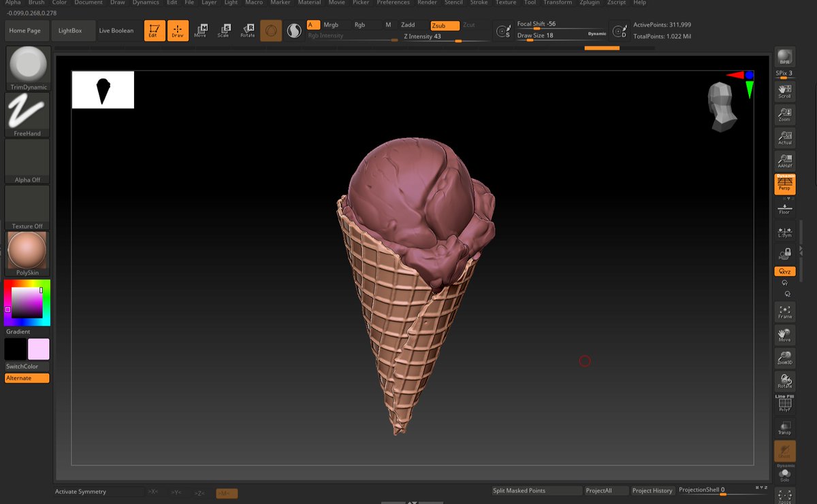The height and width of the screenshot is (504, 817).
Task: Toggle Persp perspective view
Action: pos(785,184)
